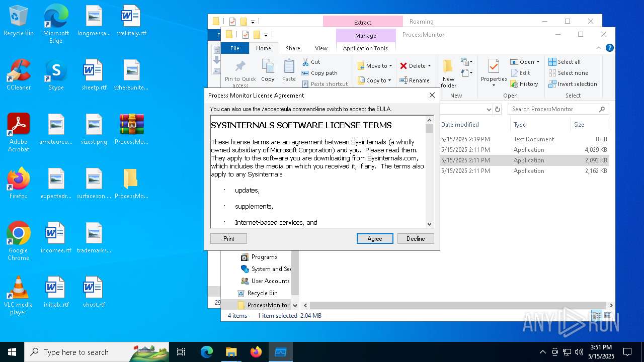The height and width of the screenshot is (362, 644).
Task: Click the horizontal scrollbar right arrow
Action: click(x=611, y=305)
